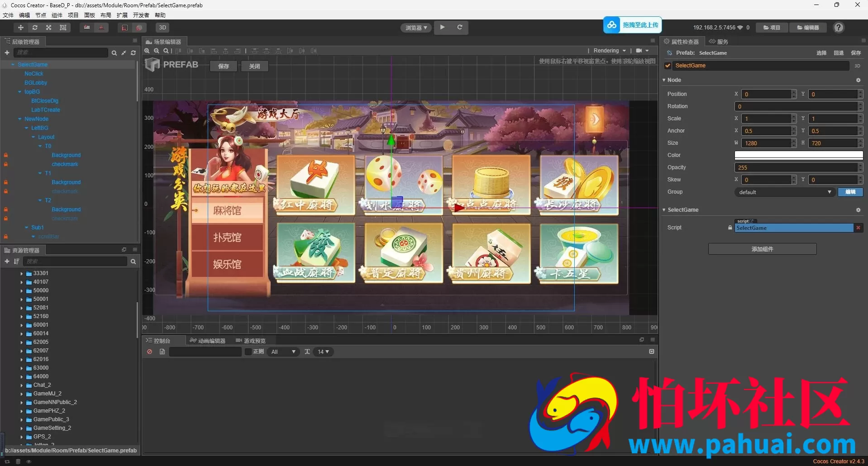Image resolution: width=868 pixels, height=466 pixels.
Task: Click the assets sort order icon
Action: 17,262
